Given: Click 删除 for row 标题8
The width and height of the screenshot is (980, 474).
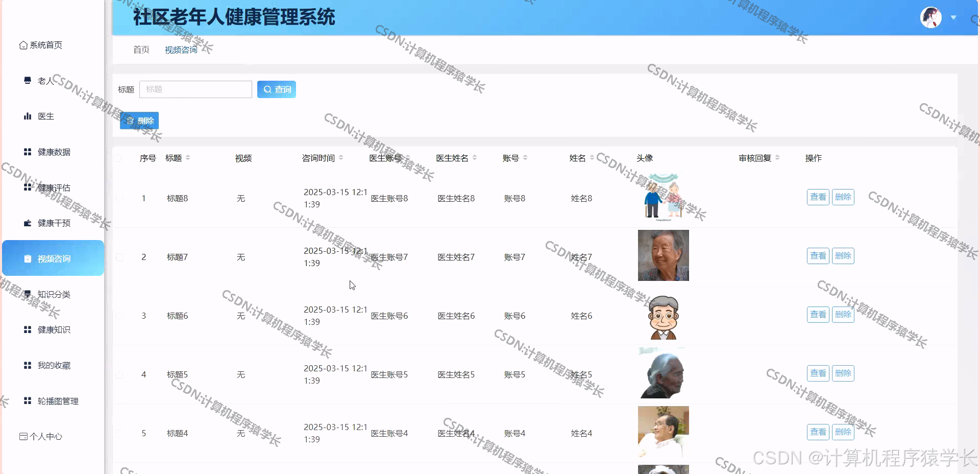Looking at the screenshot, I should click(843, 197).
